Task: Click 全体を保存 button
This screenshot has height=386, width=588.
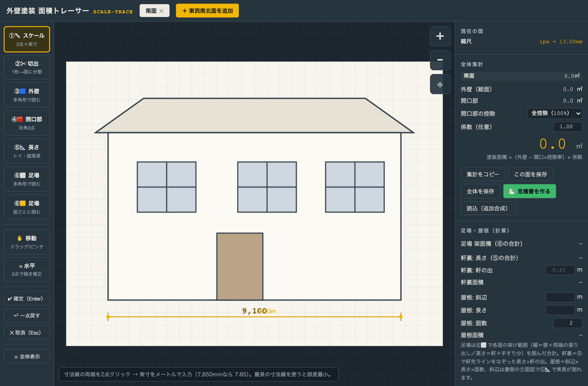Action: pyautogui.click(x=480, y=191)
